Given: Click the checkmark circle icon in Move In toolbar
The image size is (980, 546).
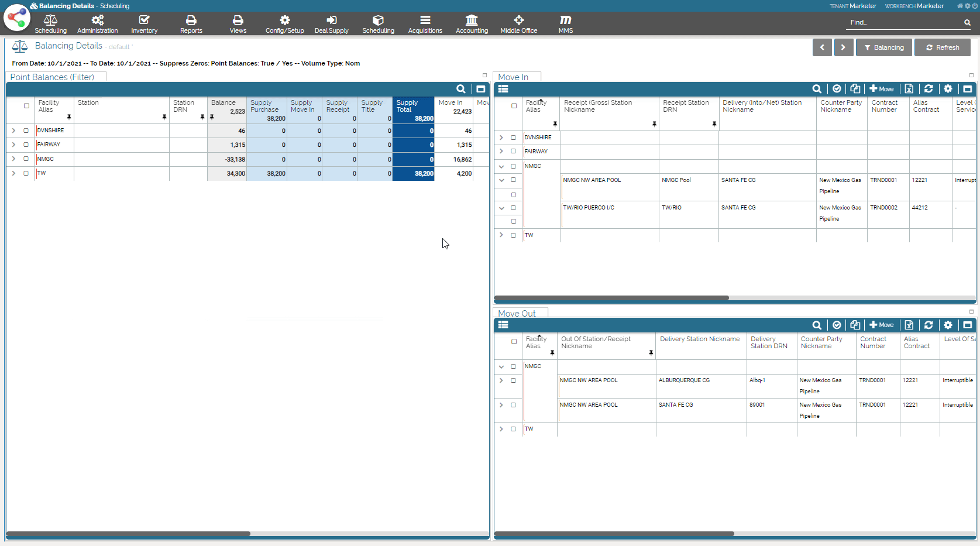Looking at the screenshot, I should (x=837, y=89).
